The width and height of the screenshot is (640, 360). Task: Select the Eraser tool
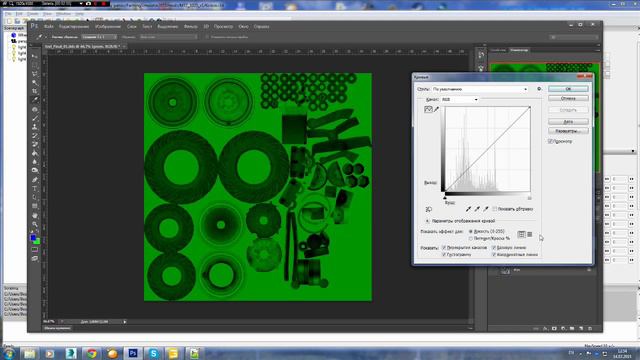(35, 144)
